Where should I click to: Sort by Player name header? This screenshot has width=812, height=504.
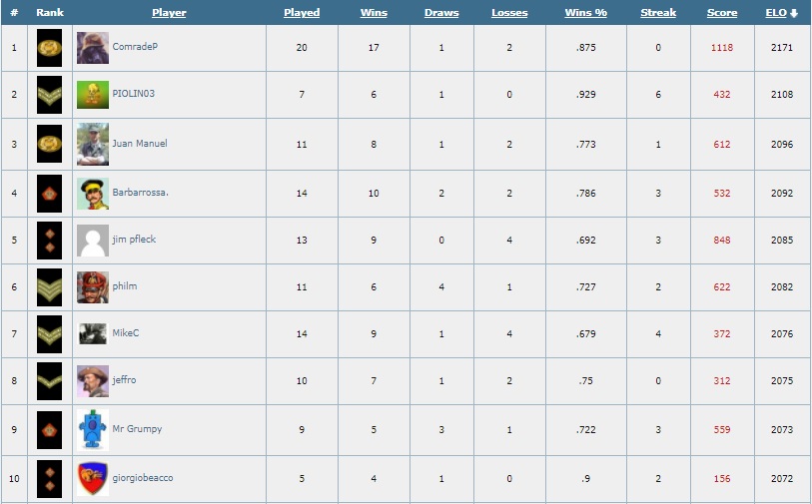click(x=169, y=13)
